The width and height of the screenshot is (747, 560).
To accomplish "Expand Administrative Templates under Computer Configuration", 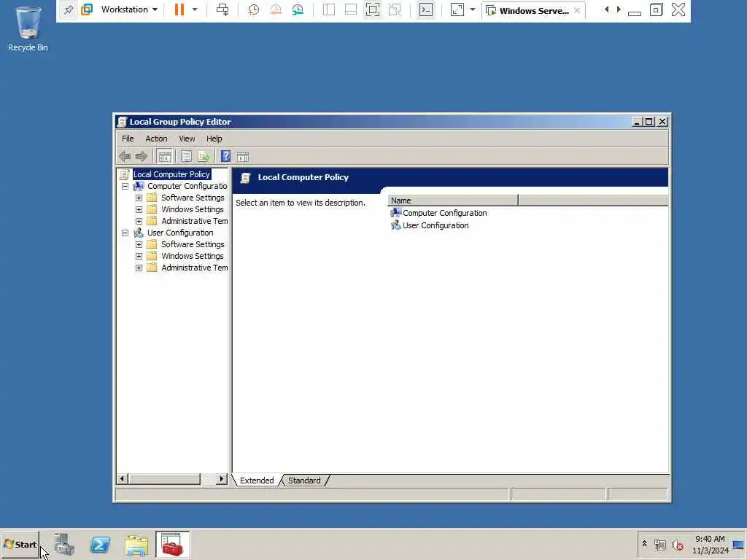I will pyautogui.click(x=139, y=221).
